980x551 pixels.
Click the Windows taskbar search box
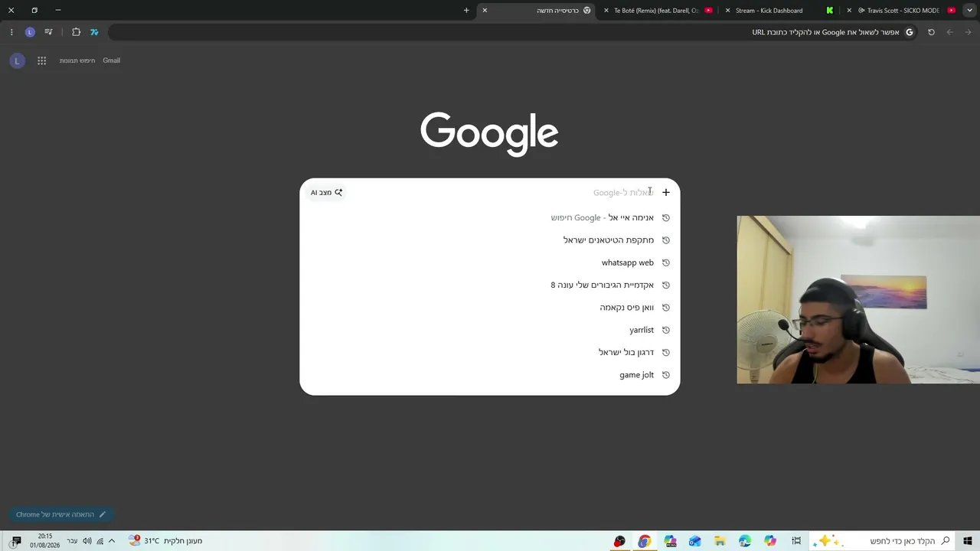[883, 541]
